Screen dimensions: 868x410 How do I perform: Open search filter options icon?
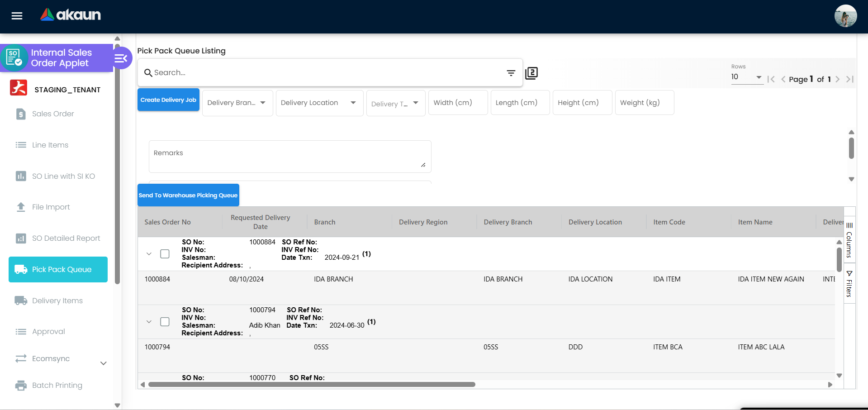tap(511, 73)
